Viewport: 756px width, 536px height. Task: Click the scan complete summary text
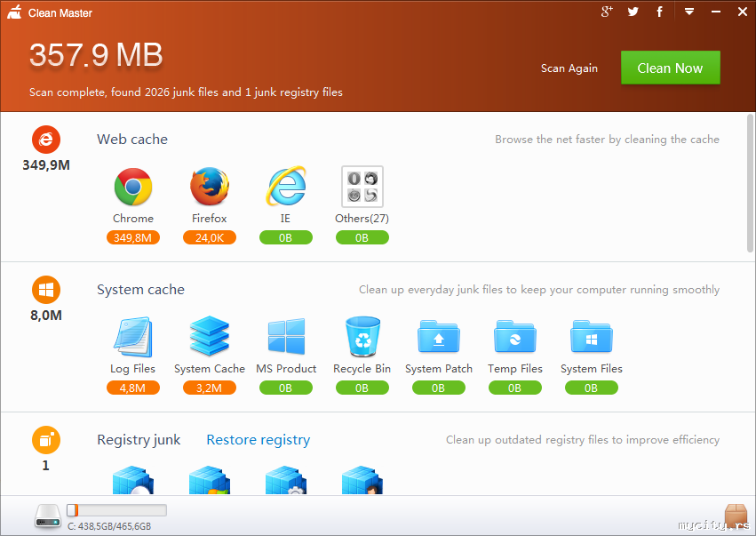pyautogui.click(x=186, y=92)
